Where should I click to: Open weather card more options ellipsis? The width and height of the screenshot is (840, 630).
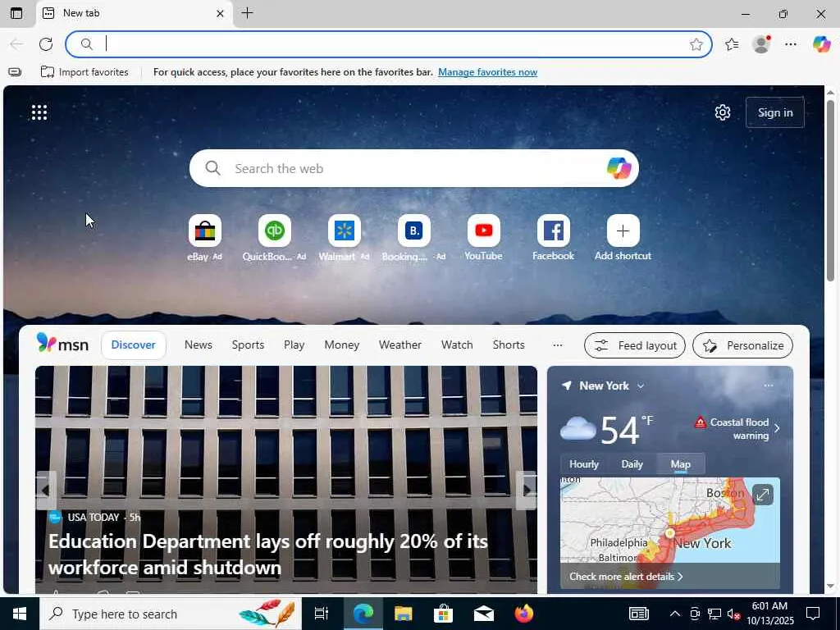coord(769,386)
